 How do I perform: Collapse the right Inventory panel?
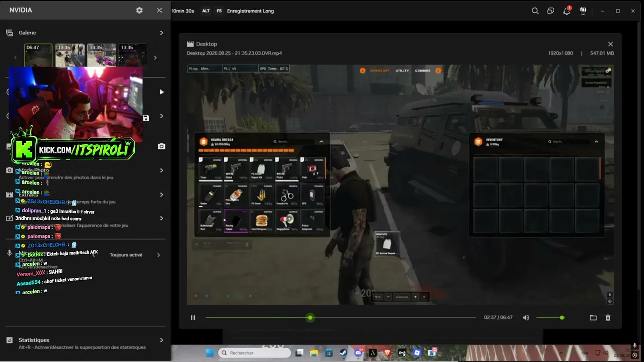(596, 142)
